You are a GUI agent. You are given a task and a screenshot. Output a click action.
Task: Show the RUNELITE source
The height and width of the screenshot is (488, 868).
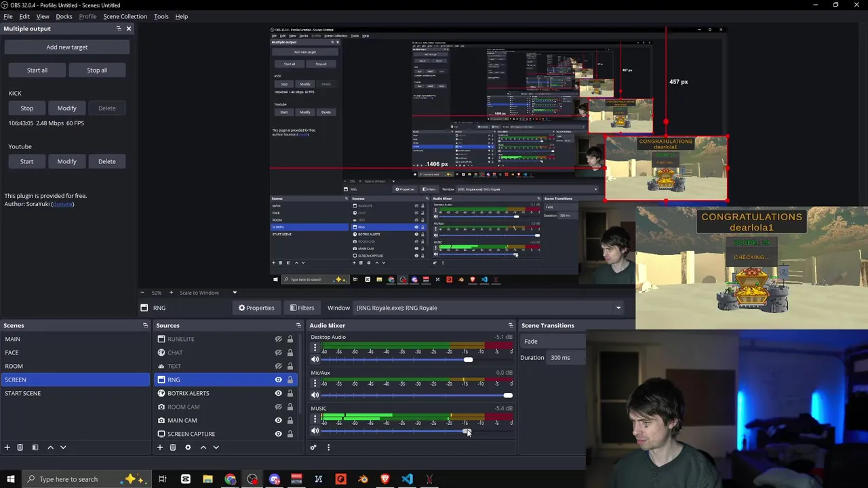278,339
